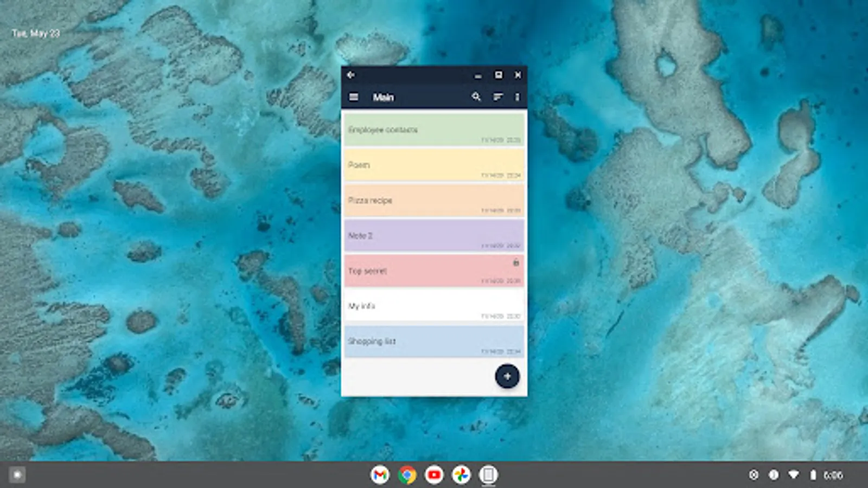Click the hexagon-shaped tray icon on the shelf
The width and height of the screenshot is (868, 488).
point(754,475)
